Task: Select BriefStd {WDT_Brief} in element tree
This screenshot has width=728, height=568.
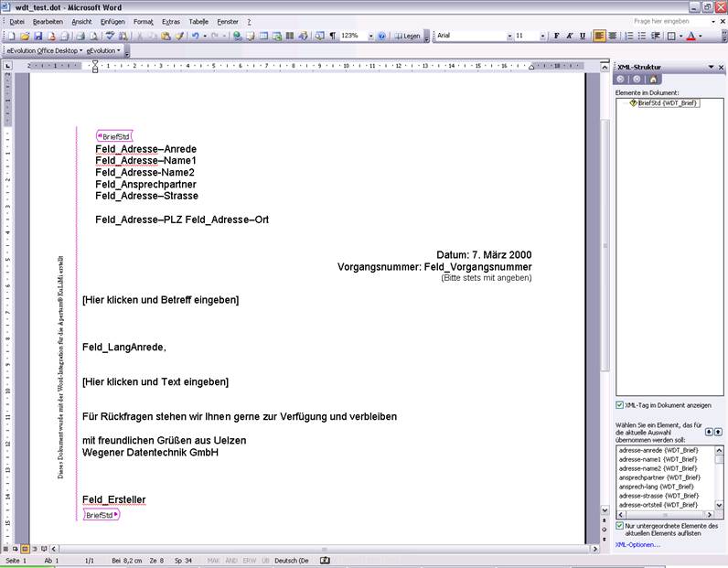Action: (x=667, y=103)
